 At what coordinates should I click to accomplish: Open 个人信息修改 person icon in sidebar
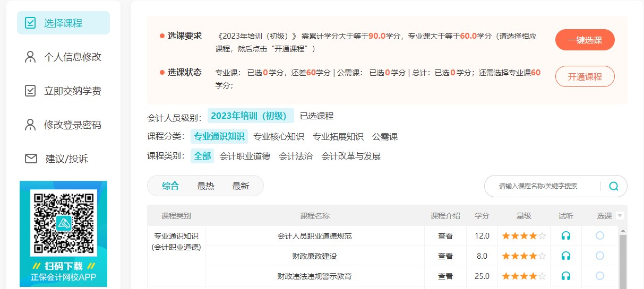[30, 57]
